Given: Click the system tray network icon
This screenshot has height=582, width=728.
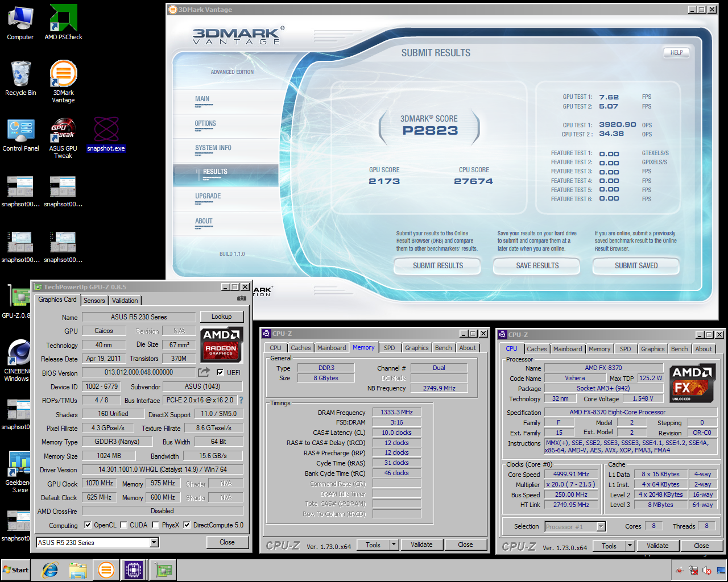Looking at the screenshot, I should click(693, 570).
